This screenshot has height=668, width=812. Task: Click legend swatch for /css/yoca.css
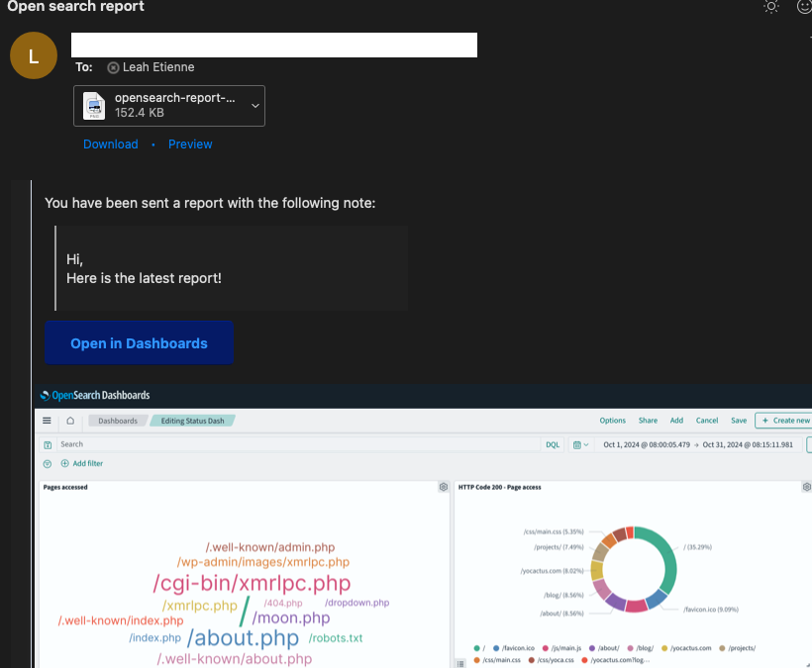(532, 660)
